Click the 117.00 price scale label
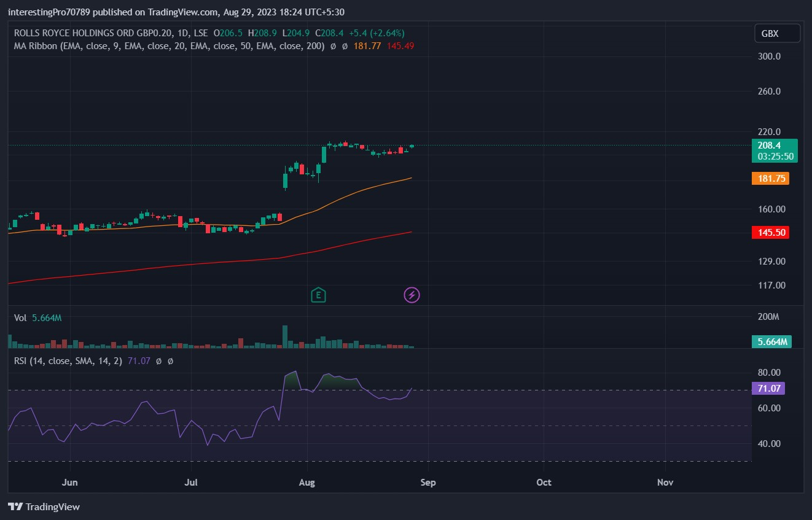Screen dimensions: 812x520 pos(772,285)
